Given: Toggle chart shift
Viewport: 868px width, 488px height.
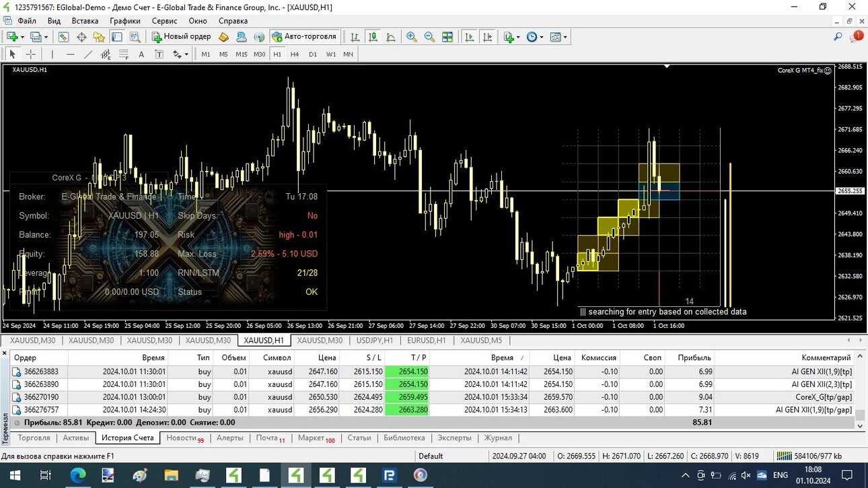Looking at the screenshot, I should pos(487,37).
